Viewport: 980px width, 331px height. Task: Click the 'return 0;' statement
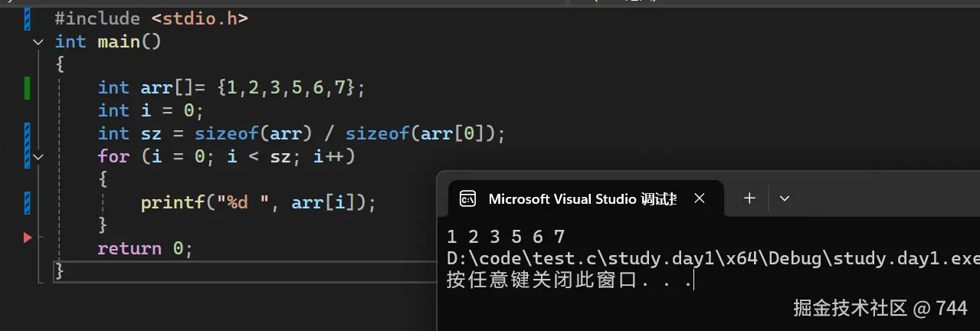[145, 248]
